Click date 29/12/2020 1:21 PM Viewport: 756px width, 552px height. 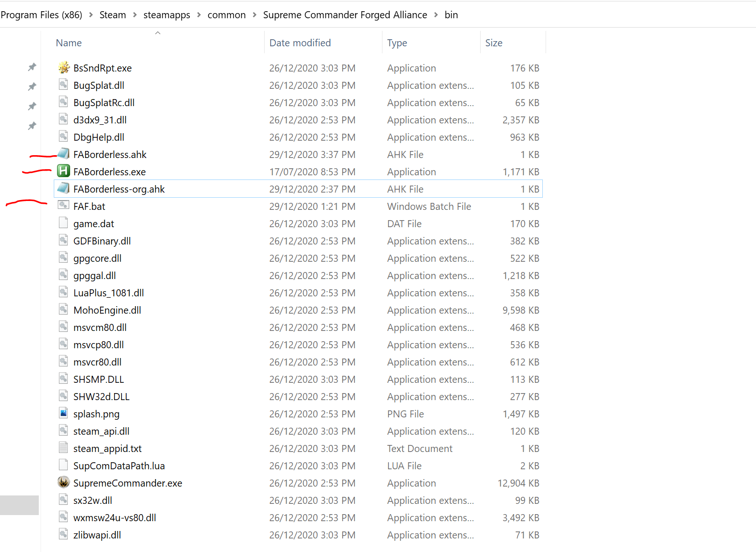click(x=312, y=207)
